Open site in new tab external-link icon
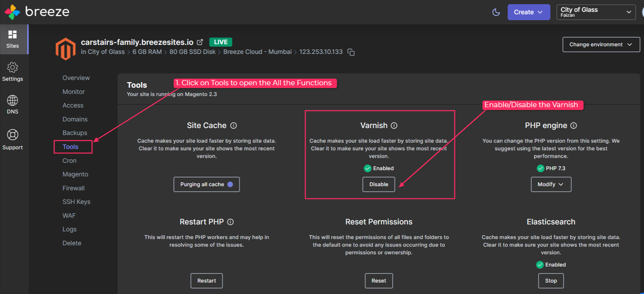644x294 pixels. tap(200, 42)
